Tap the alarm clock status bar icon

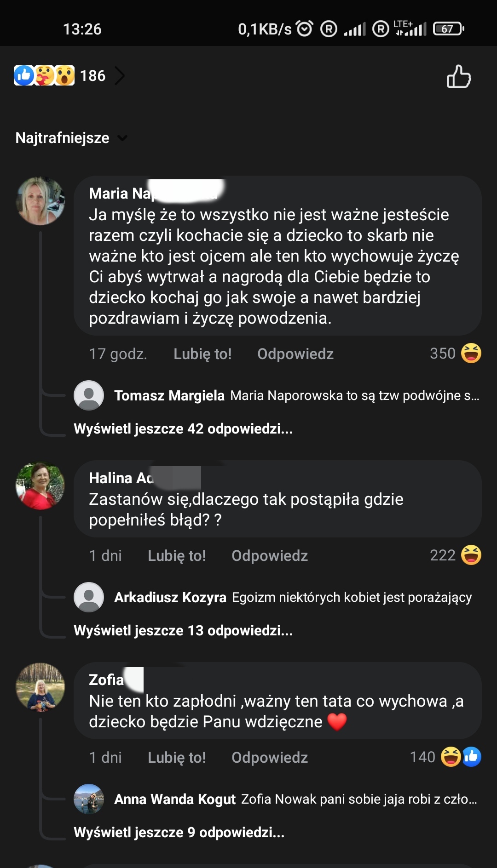coord(305,29)
